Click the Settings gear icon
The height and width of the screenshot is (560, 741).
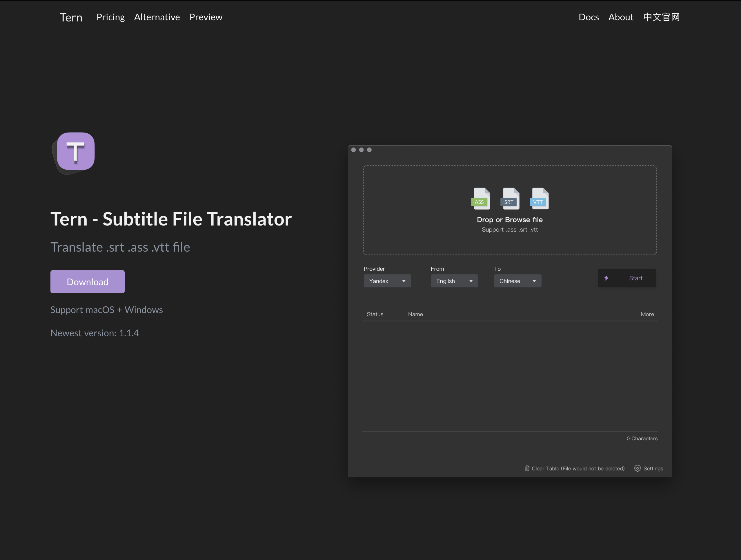637,468
